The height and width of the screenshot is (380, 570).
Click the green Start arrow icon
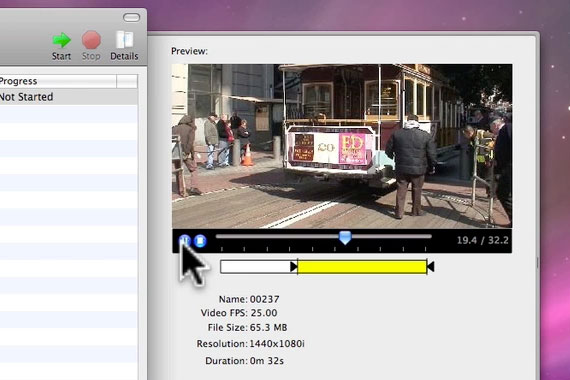click(x=62, y=40)
